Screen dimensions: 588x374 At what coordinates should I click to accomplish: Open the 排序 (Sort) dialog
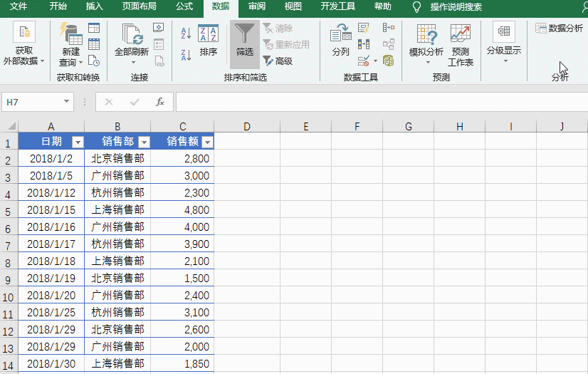click(208, 41)
